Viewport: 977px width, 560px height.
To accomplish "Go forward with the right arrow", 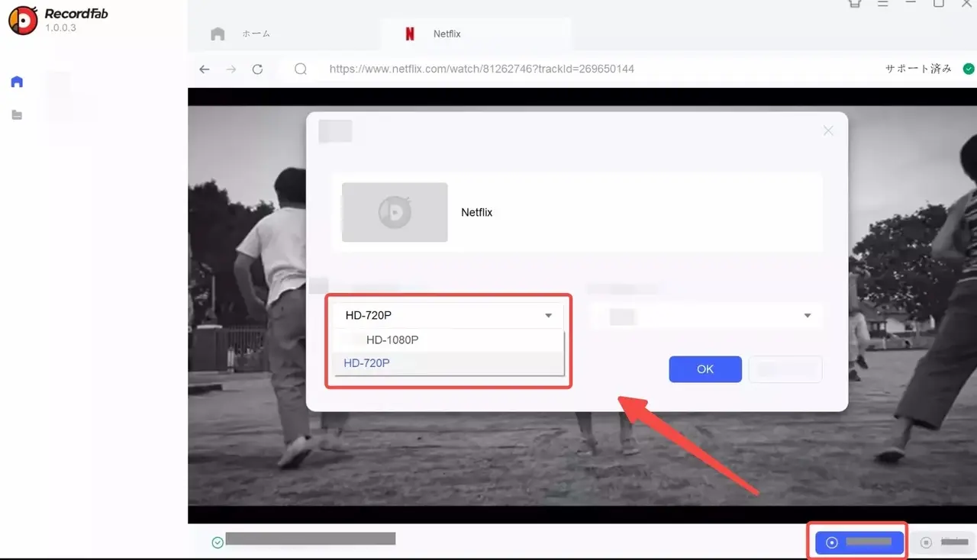I will point(231,69).
